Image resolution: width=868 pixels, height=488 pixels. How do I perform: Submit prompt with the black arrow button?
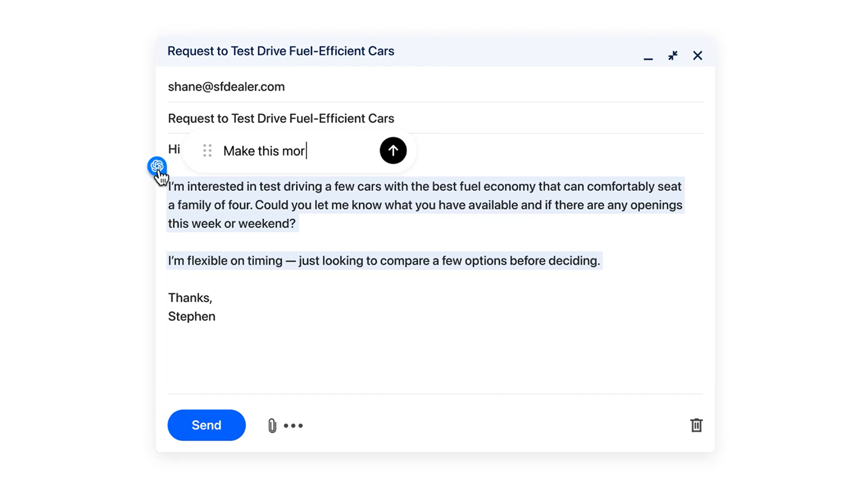pyautogui.click(x=393, y=151)
